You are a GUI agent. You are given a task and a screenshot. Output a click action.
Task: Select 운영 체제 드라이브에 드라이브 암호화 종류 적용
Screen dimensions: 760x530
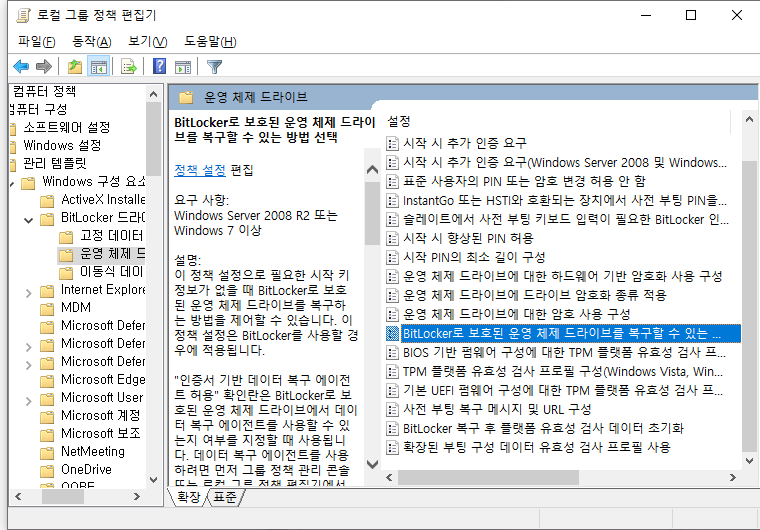click(535, 295)
